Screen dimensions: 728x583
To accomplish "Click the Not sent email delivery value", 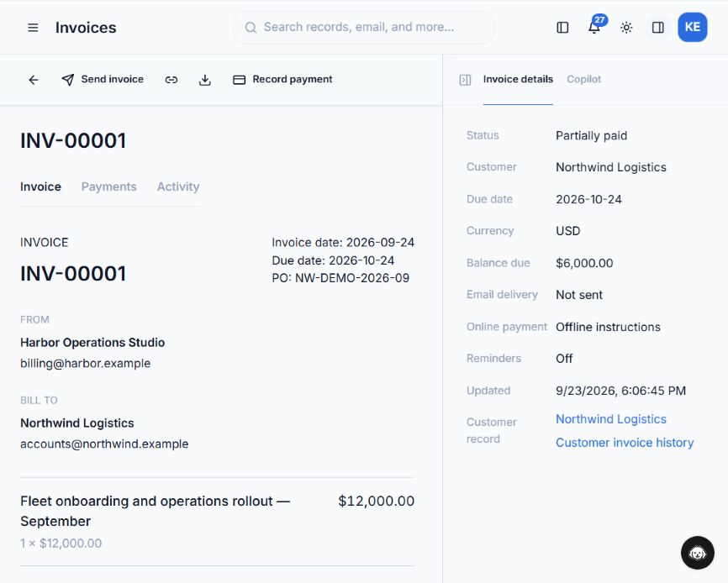I will (x=579, y=295).
